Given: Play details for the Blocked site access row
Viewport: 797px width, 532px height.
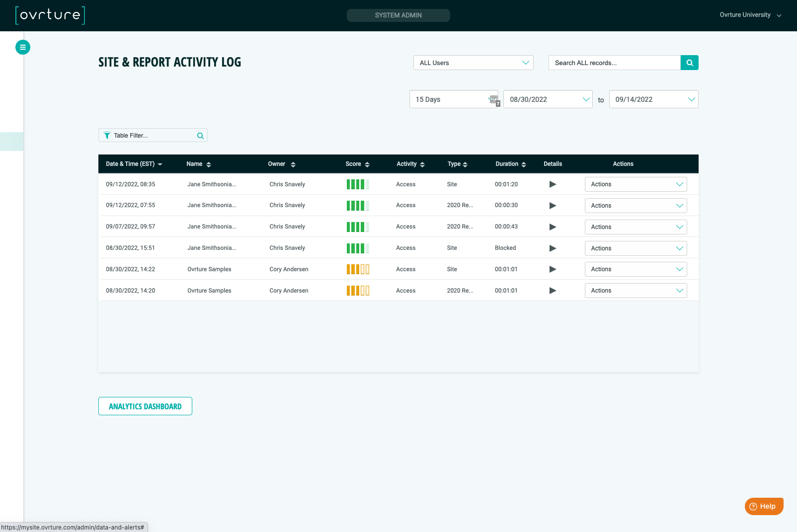Looking at the screenshot, I should pyautogui.click(x=553, y=248).
